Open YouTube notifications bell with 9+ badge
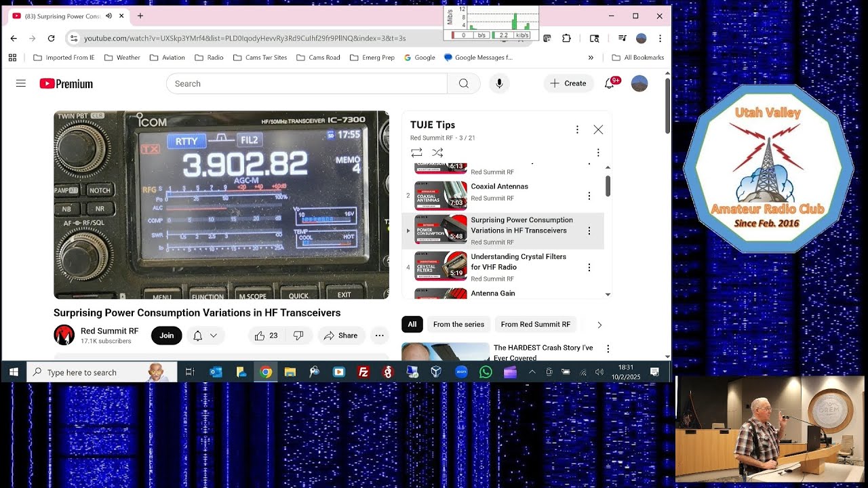This screenshot has width=868, height=488. point(610,83)
